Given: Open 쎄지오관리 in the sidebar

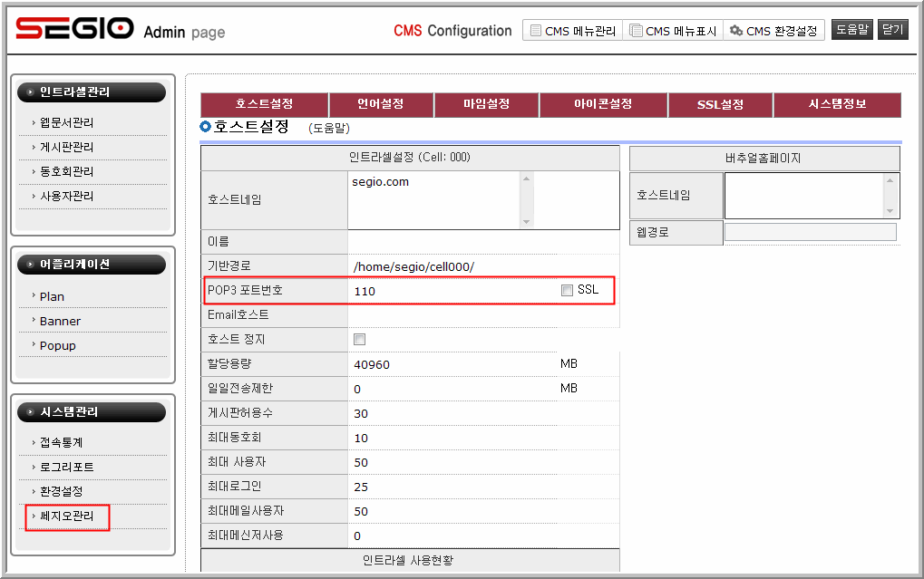Looking at the screenshot, I should [67, 516].
